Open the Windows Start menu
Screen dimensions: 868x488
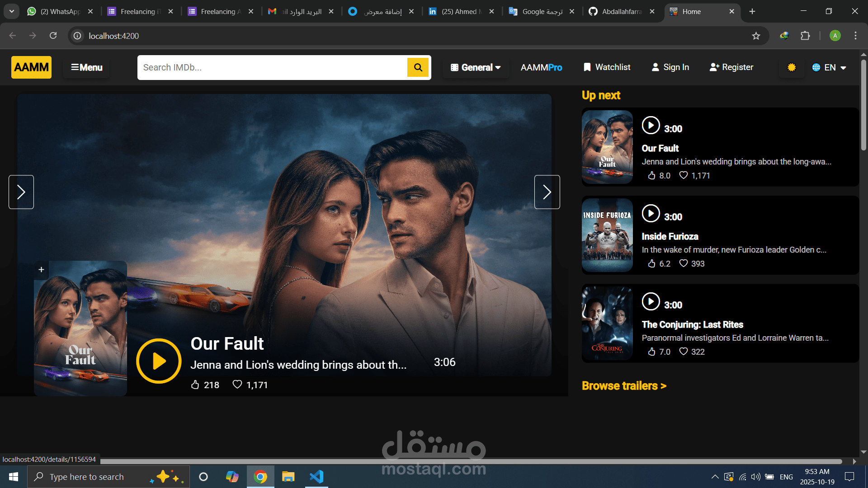point(14,477)
